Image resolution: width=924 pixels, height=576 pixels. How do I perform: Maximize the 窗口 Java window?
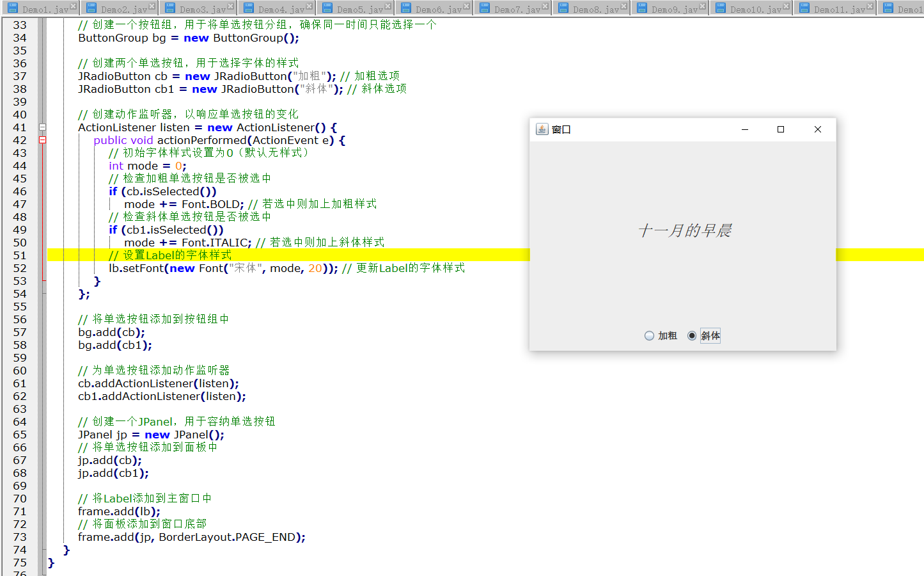(780, 129)
